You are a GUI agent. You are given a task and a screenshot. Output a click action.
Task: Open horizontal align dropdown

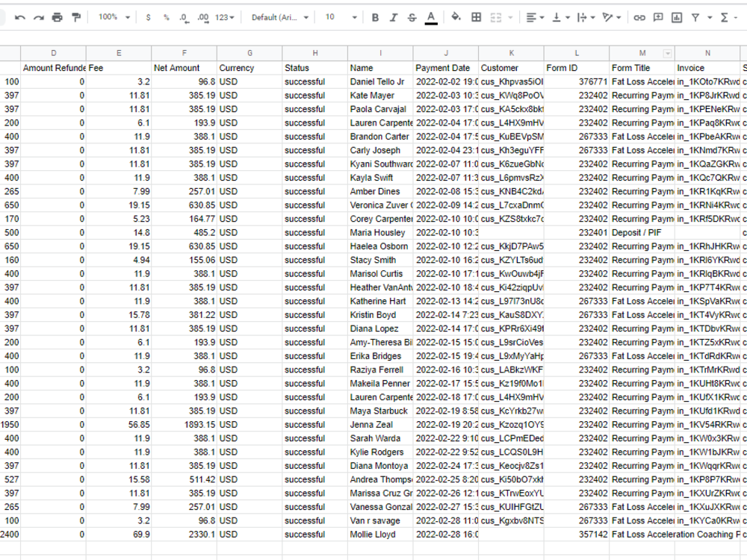pyautogui.click(x=535, y=18)
